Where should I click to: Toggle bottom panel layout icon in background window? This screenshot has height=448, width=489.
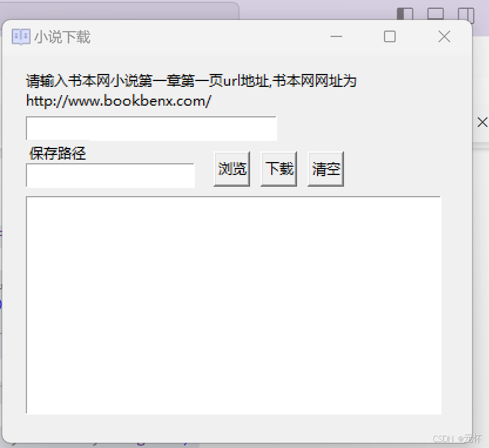tap(436, 14)
